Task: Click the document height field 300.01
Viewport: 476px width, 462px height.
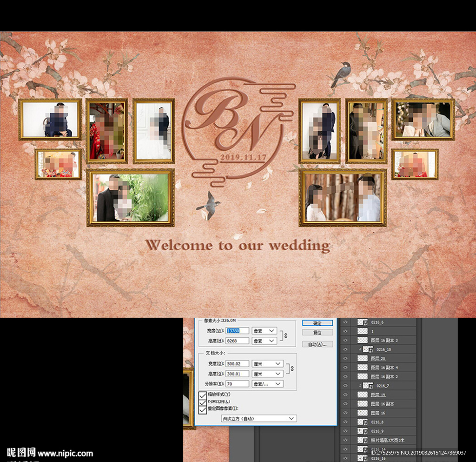Action: click(237, 374)
